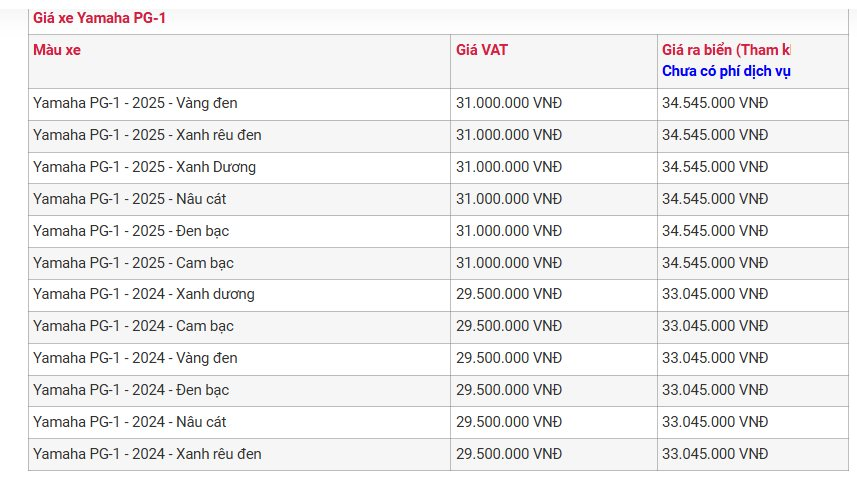Click the 'Giá VAT' column header
The height and width of the screenshot is (482, 857).
click(x=482, y=50)
